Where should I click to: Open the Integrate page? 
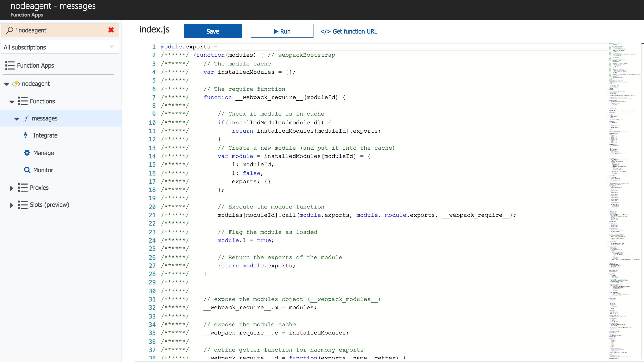click(45, 135)
